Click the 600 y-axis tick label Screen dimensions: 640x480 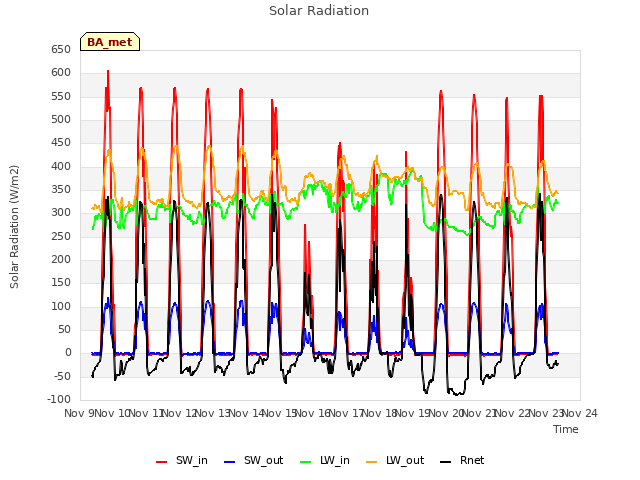(x=61, y=73)
